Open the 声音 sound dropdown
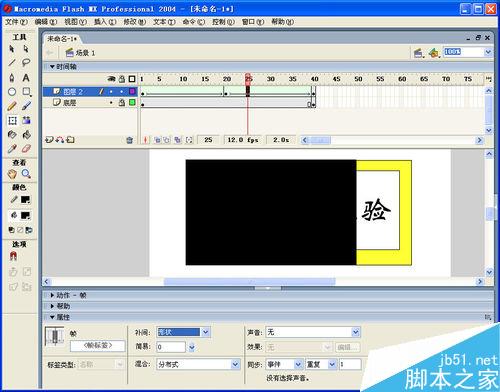This screenshot has height=392, width=500. (x=356, y=332)
